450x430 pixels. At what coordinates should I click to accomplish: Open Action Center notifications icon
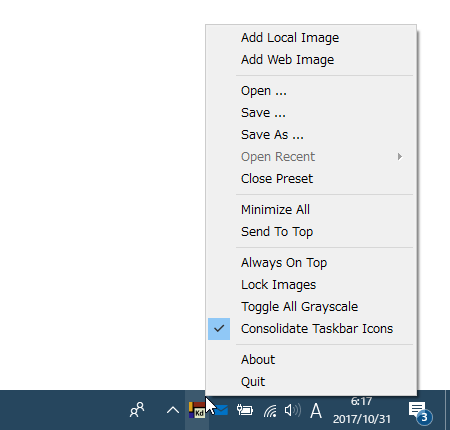[x=420, y=413]
